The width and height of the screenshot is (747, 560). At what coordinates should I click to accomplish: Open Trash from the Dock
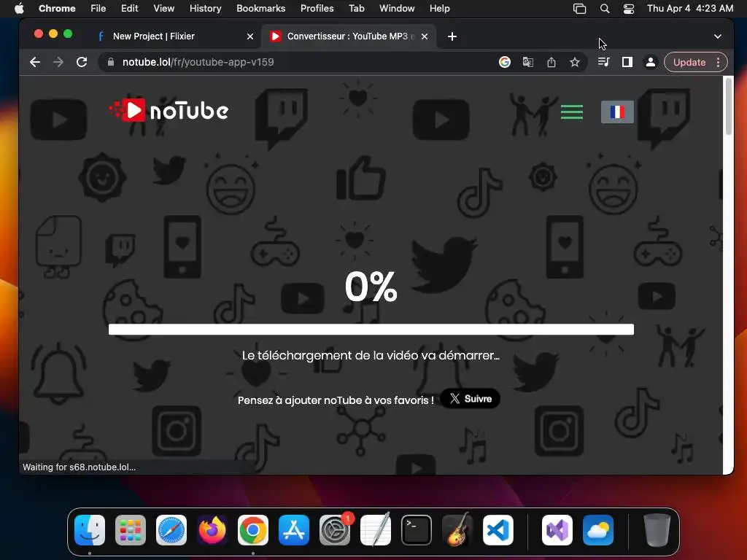[x=657, y=530]
